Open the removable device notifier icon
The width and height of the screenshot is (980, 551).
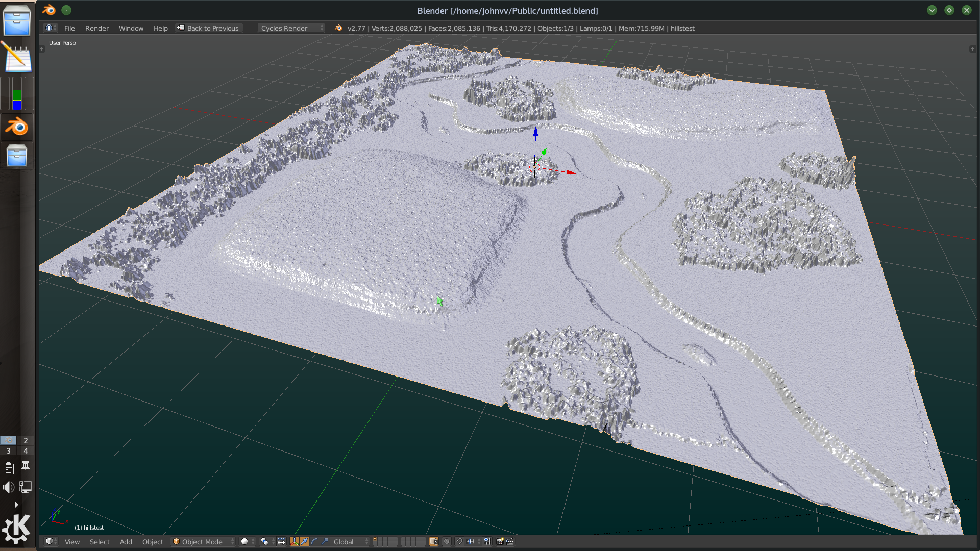[26, 468]
